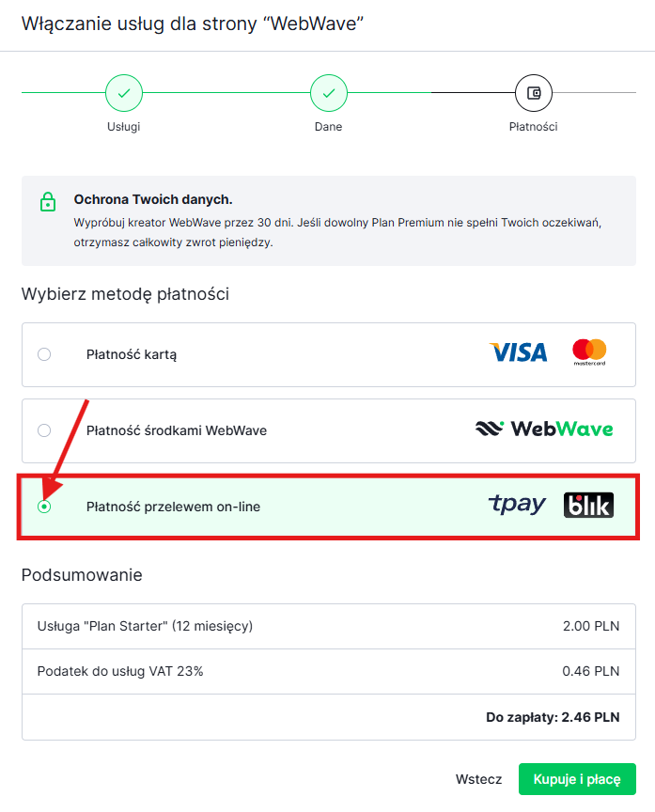Go to the Dane step label
This screenshot has width=655, height=812.
point(328,127)
